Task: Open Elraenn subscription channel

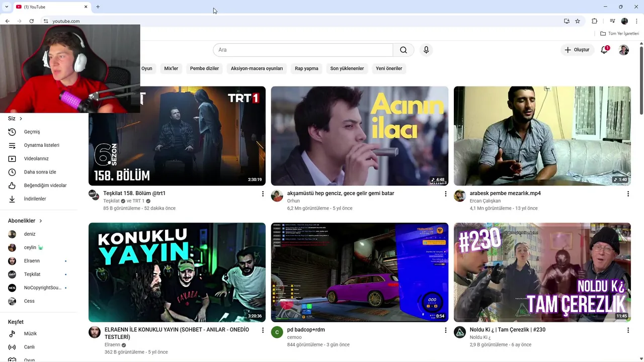Action: pos(38,261)
